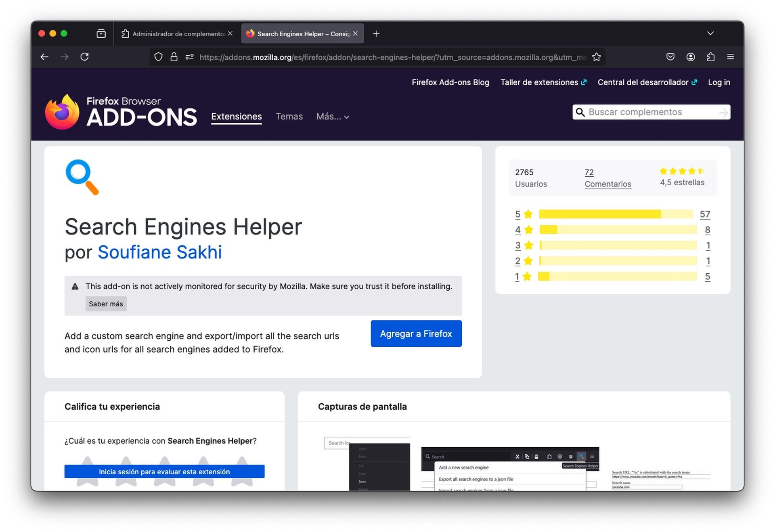This screenshot has width=775, height=532.
Task: Click the back navigation arrow
Action: [44, 57]
